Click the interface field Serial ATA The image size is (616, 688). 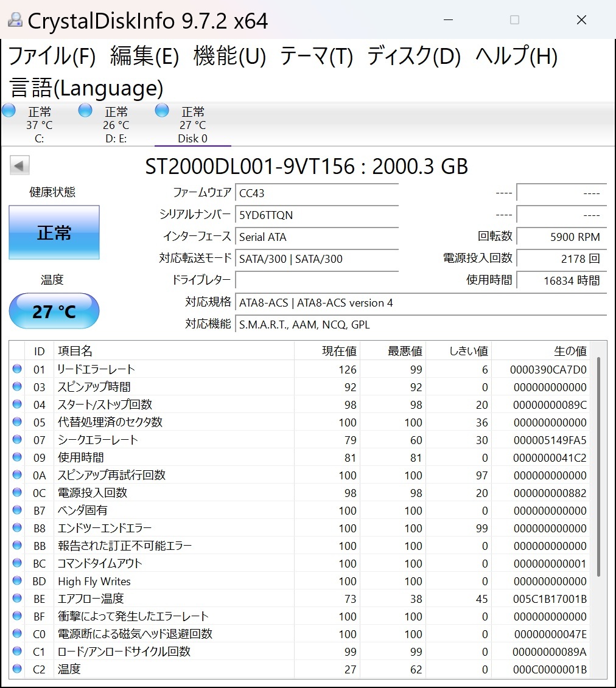click(317, 237)
